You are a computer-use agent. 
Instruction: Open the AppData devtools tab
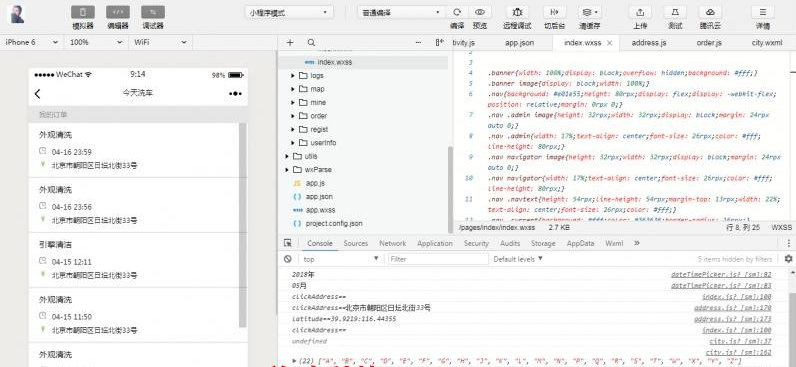(x=580, y=243)
